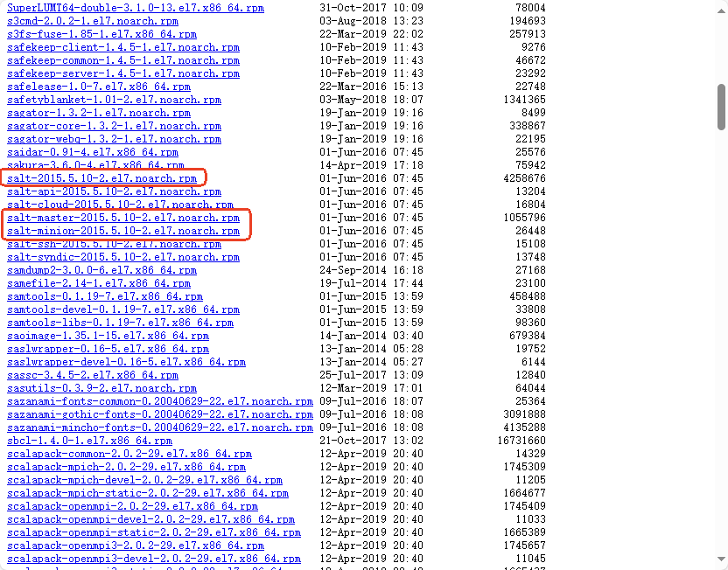The height and width of the screenshot is (570, 728).
Task: Click the scrollbar down arrow
Action: [x=721, y=560]
